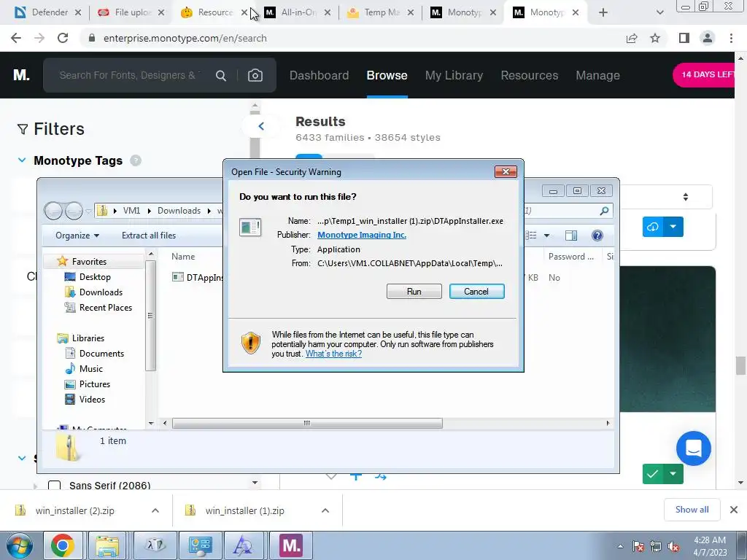747x560 pixels.
Task: Toggle the Sans Serif (2086) checkbox
Action: (54, 485)
